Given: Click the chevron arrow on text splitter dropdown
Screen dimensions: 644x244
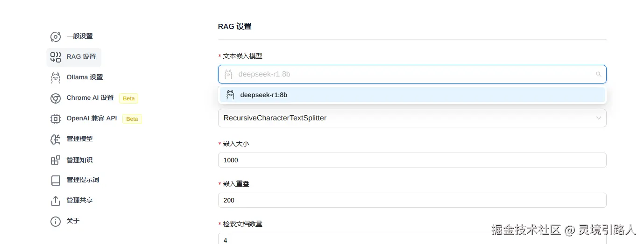Looking at the screenshot, I should click(598, 118).
